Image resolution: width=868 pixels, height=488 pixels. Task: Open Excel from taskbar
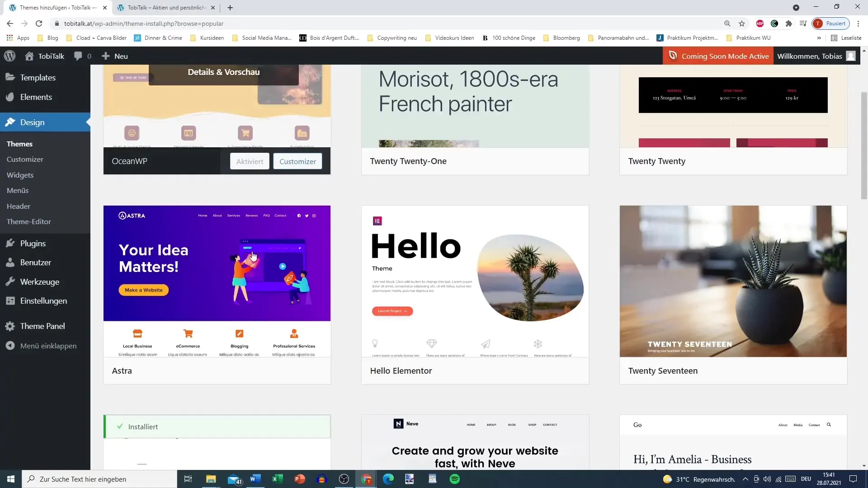(278, 479)
